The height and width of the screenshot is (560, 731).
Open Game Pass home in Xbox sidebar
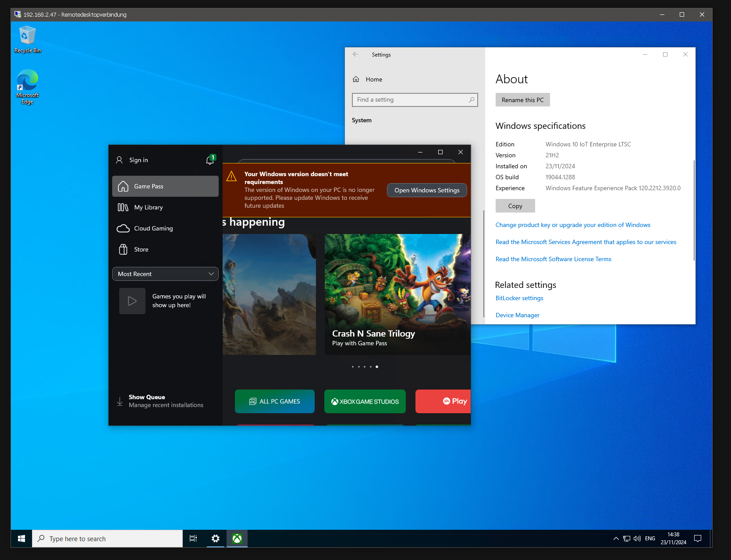pos(165,186)
